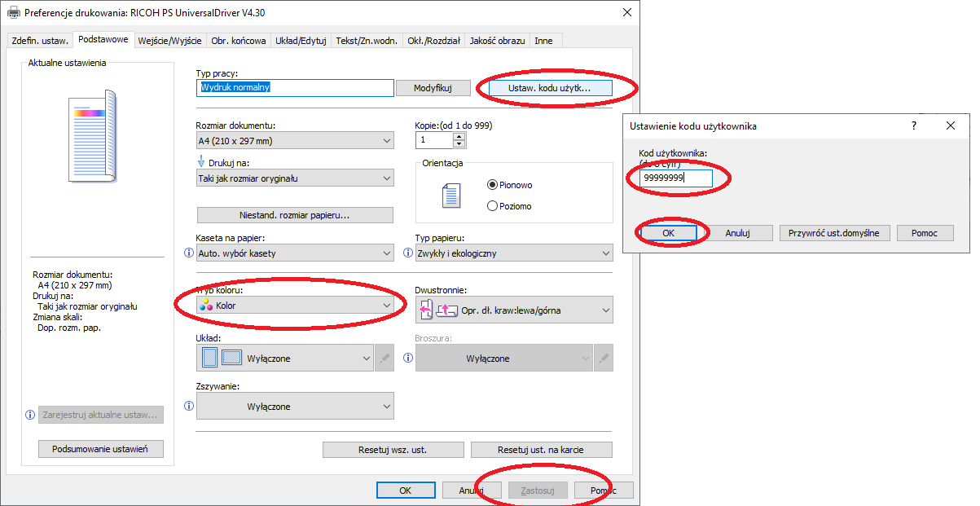Click the Kopie number field

click(x=434, y=140)
